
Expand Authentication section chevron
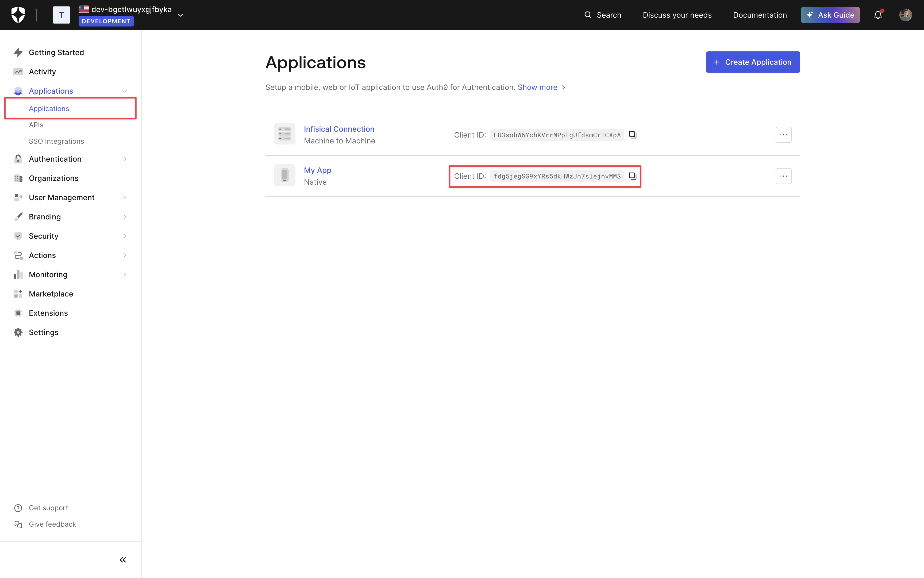[125, 159]
